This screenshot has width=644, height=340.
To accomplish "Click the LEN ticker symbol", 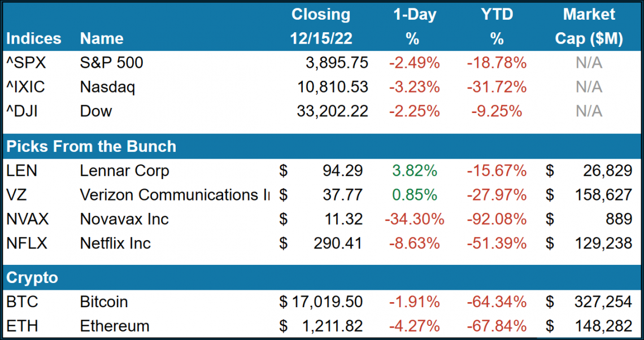I will (22, 170).
